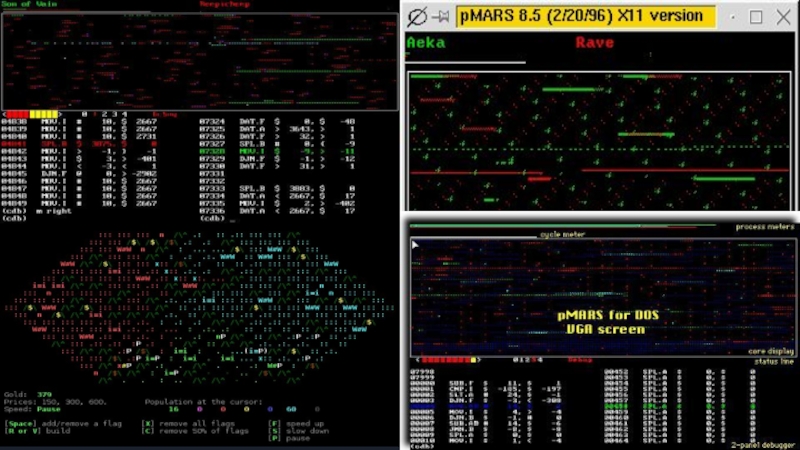Click the 'status line' label in DOS window
Viewport: 800px width, 450px height.
pos(773,362)
